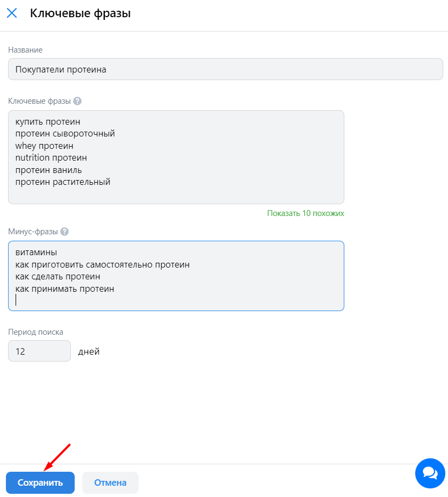
Task: Click the 'протеин растительный' phrase line
Action: point(63,182)
